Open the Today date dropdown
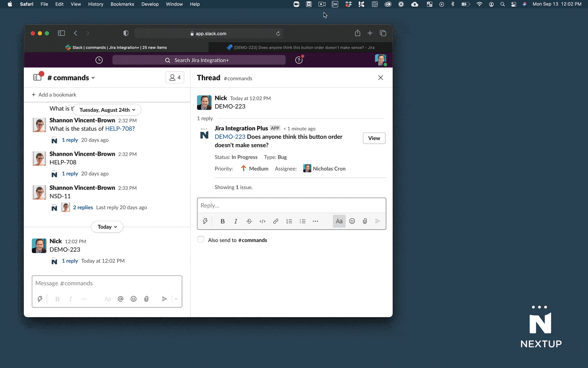588x368 pixels. pos(107,227)
